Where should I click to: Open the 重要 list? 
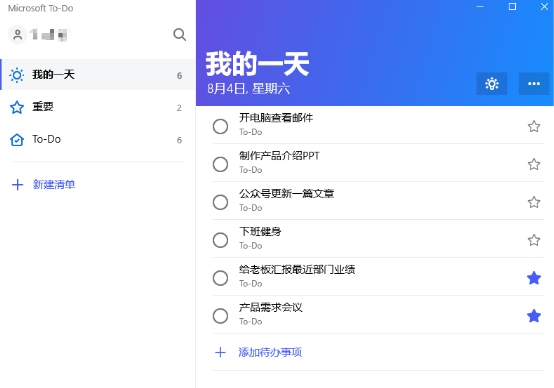[98, 107]
